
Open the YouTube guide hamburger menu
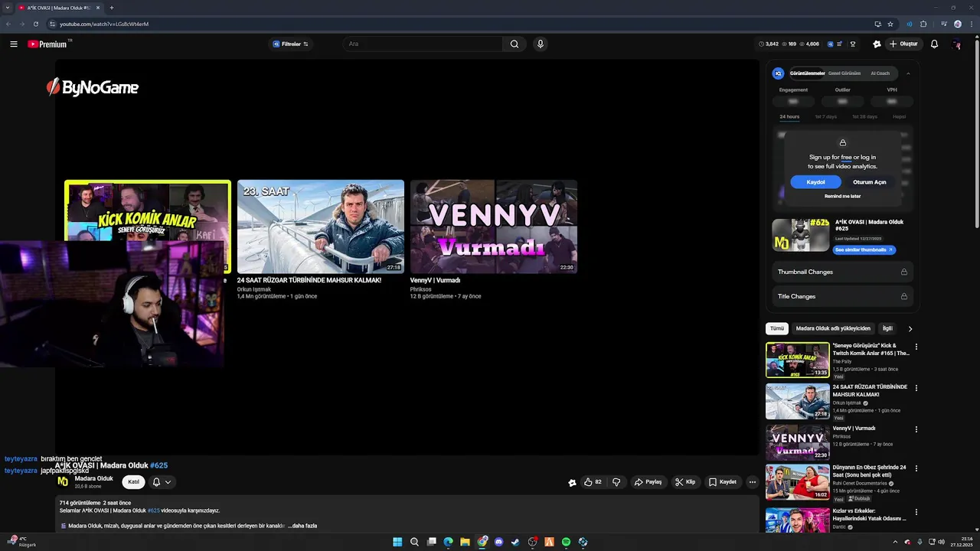click(14, 44)
